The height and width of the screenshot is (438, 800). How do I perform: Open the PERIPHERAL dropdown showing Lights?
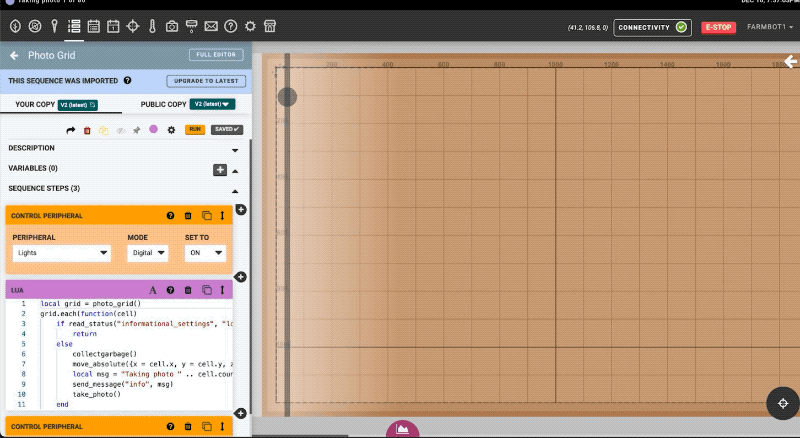click(x=62, y=253)
